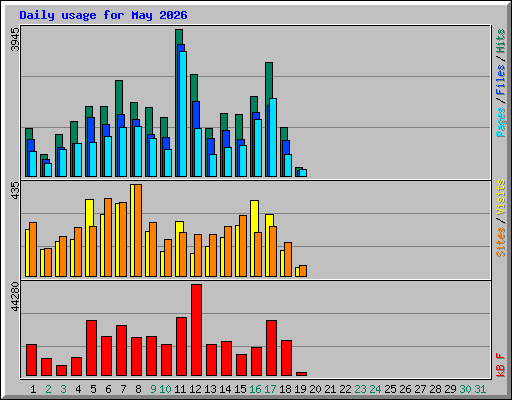Click day label 15 on the x-axis

240,389
